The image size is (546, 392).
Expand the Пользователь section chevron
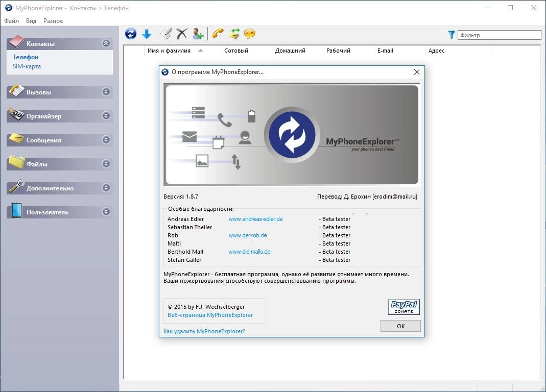[x=106, y=212]
